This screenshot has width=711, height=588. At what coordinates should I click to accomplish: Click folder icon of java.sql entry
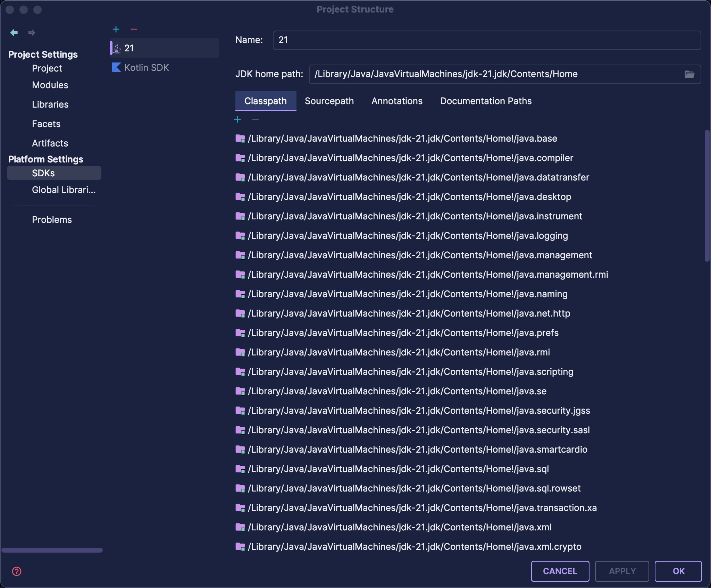tap(240, 469)
